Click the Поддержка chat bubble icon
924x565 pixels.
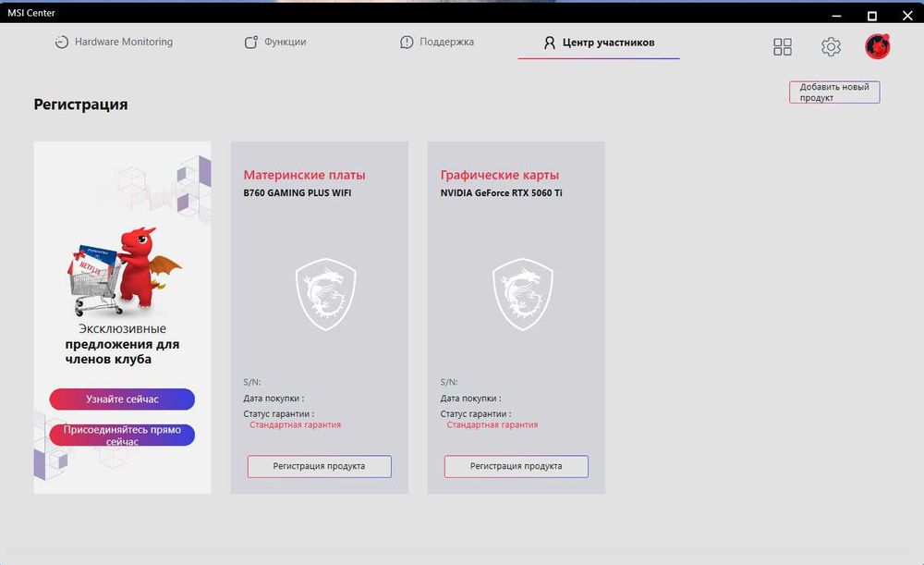(407, 42)
